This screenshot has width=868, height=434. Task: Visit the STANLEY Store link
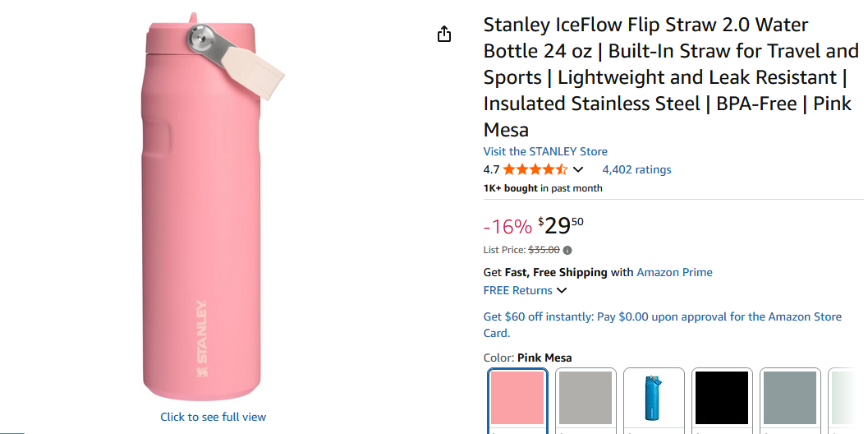[545, 151]
